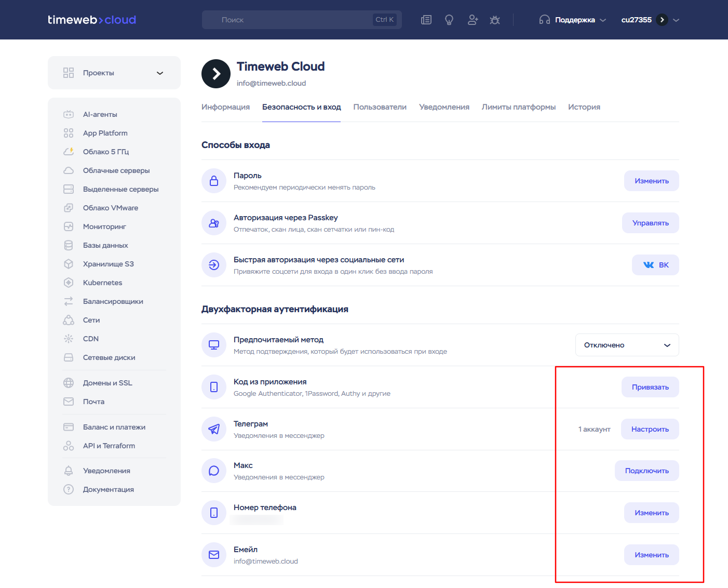The image size is (728, 588).
Task: Click the ВК social login button
Action: pyautogui.click(x=655, y=265)
